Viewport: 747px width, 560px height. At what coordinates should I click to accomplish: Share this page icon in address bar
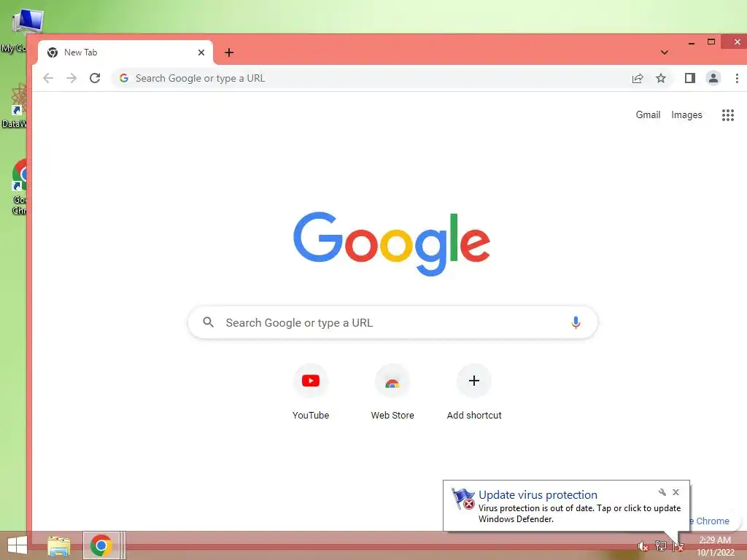638,78
